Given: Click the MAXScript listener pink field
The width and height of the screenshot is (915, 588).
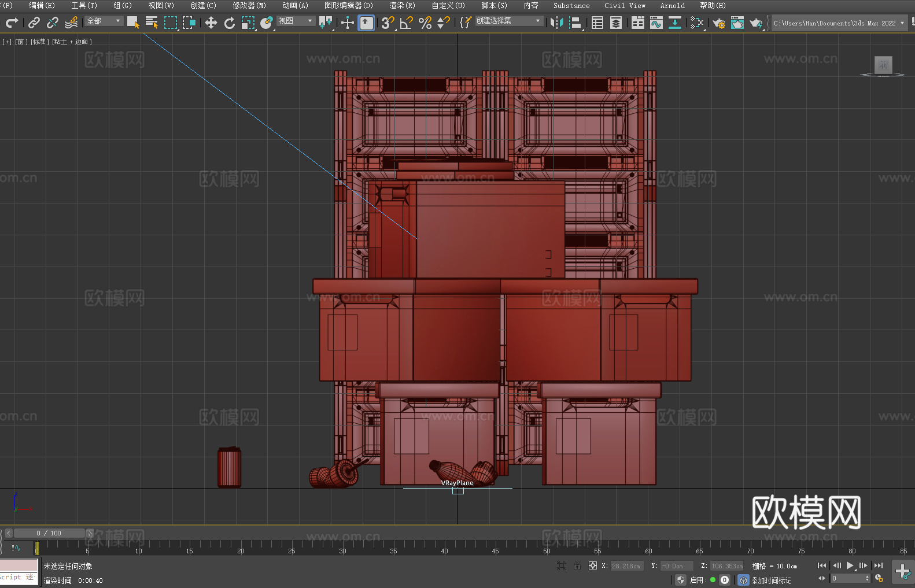Looking at the screenshot, I should point(19,565).
